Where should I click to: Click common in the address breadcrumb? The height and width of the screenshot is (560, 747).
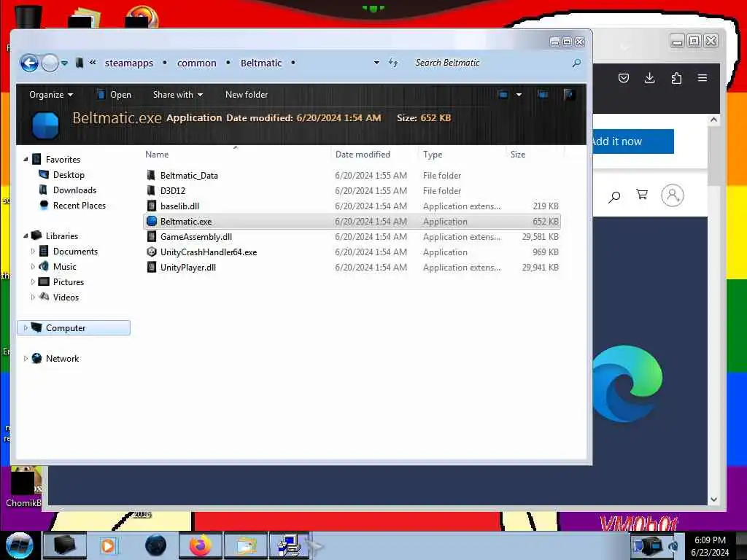(196, 63)
